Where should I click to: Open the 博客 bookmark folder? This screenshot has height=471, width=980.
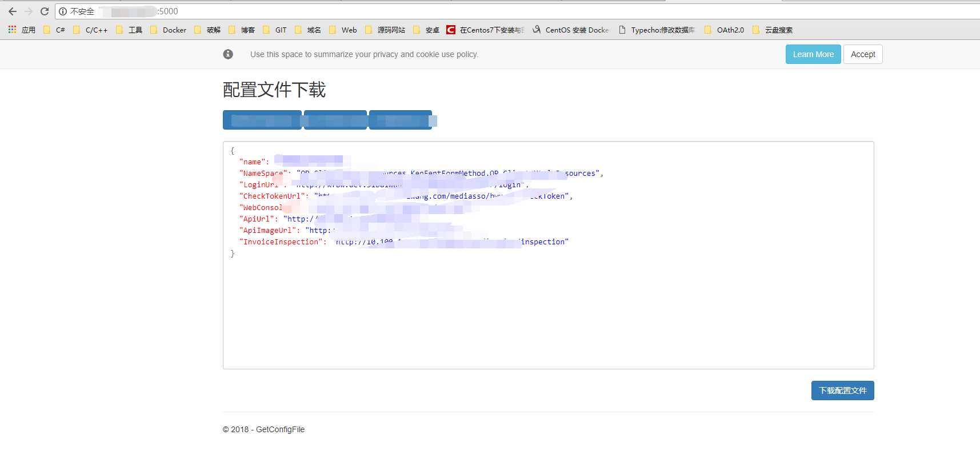coord(242,30)
